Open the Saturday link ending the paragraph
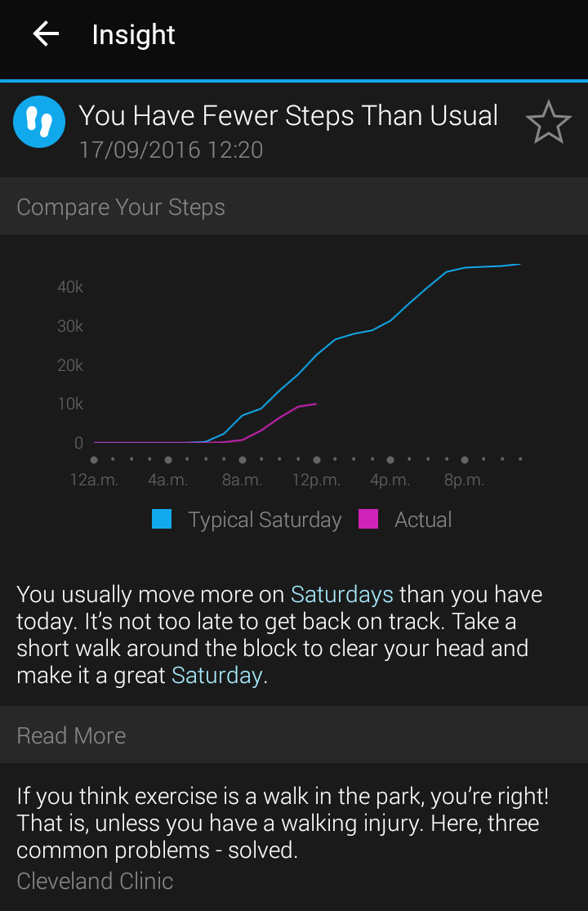The image size is (588, 911). tap(216, 676)
